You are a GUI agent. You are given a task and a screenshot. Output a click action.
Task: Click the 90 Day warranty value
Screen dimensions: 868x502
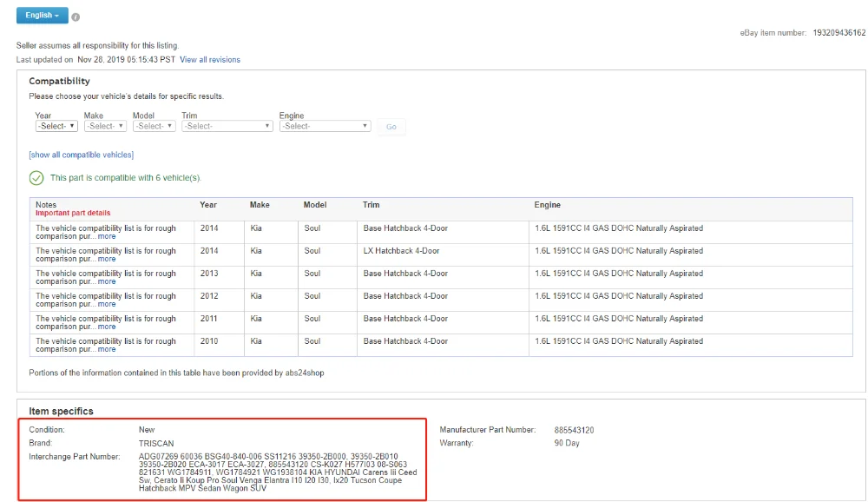(567, 443)
